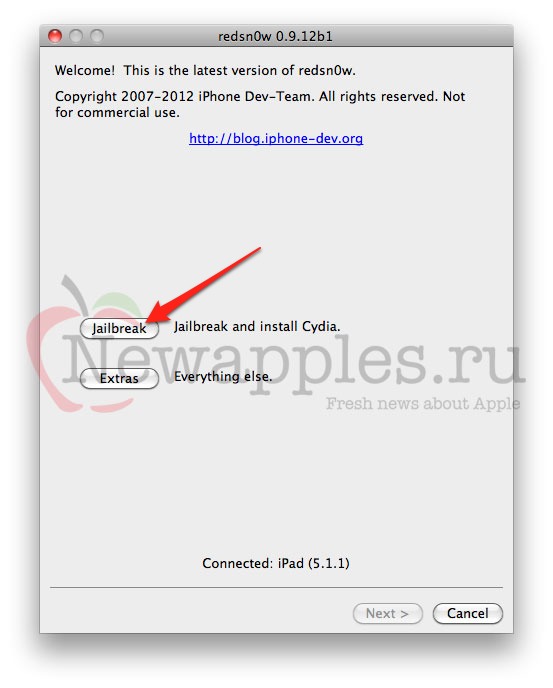
Task: Click the greyed-out Next > button
Action: tap(388, 613)
